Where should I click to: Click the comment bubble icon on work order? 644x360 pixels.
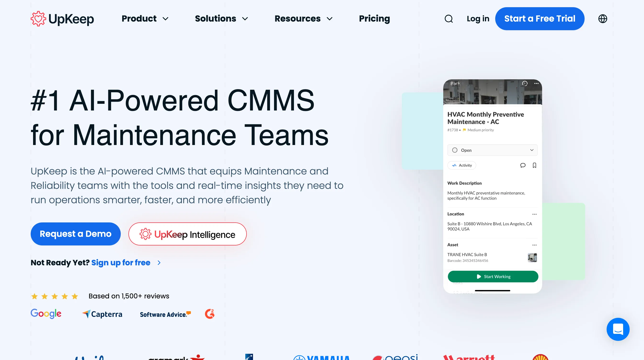pos(523,165)
